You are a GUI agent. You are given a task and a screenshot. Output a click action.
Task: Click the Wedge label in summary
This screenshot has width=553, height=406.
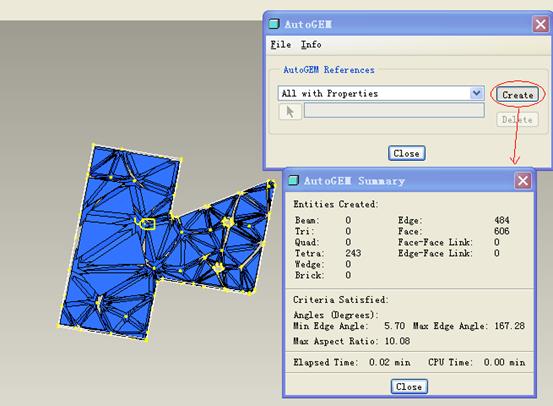pyautogui.click(x=309, y=264)
